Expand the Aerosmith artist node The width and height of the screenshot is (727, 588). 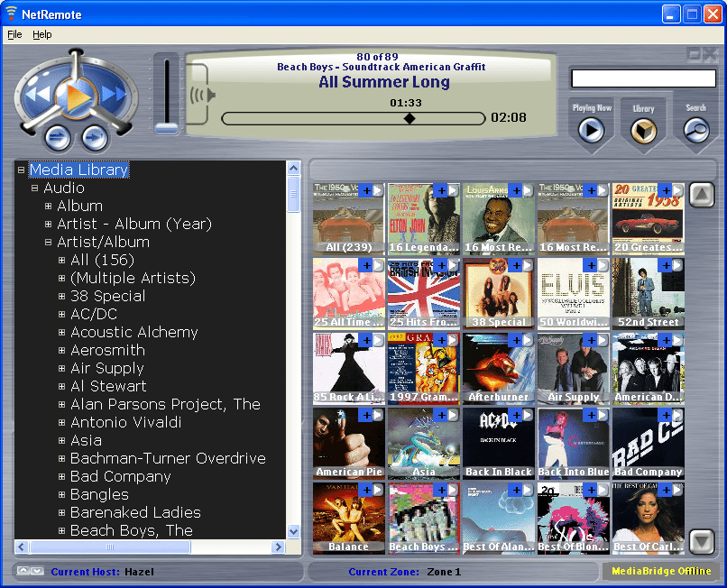click(x=61, y=351)
